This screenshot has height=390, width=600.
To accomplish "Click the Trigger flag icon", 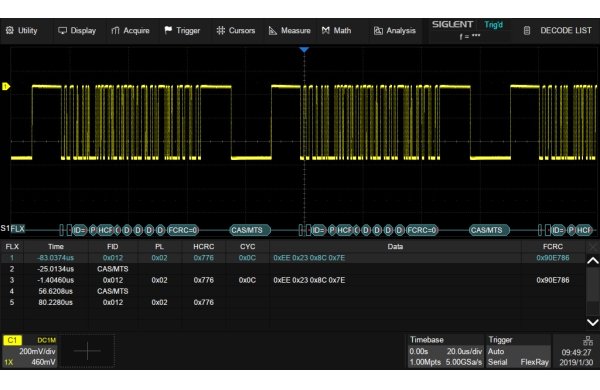I will pyautogui.click(x=168, y=30).
